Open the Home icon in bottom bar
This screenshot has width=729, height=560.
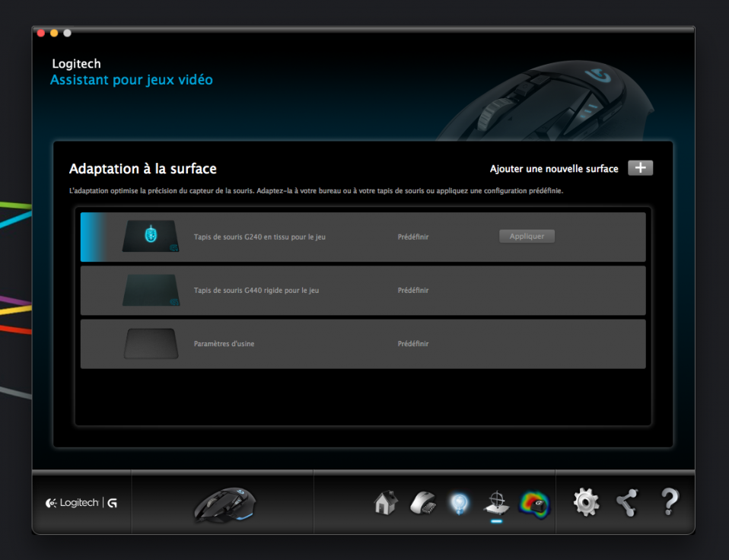pos(385,502)
